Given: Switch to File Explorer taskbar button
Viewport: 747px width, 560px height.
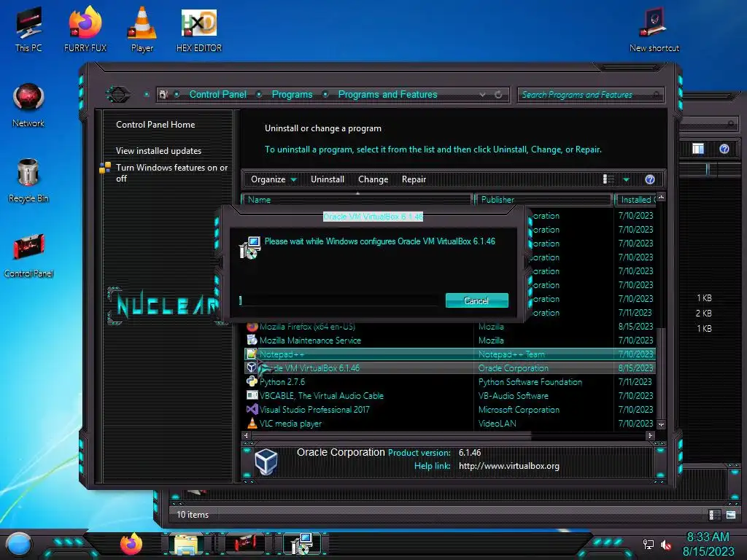Looking at the screenshot, I should [186, 544].
